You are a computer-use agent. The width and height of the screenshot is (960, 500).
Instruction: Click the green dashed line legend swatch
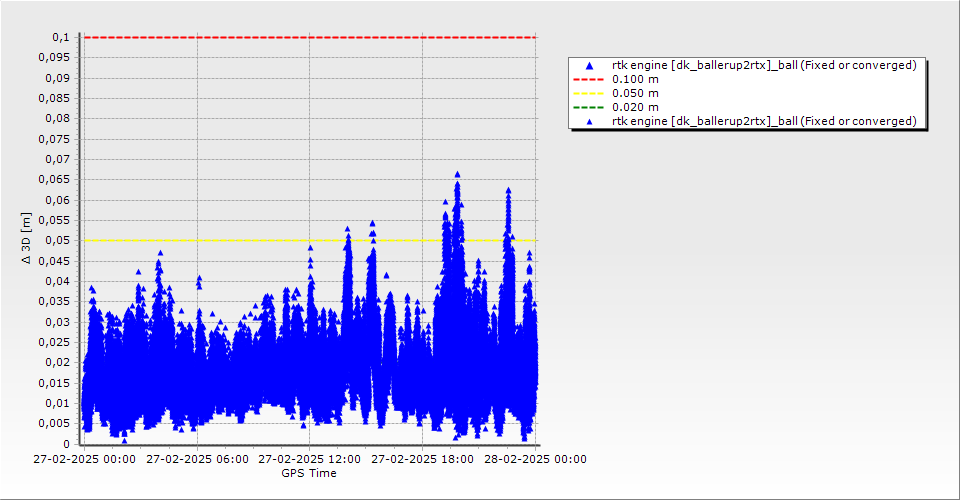588,108
